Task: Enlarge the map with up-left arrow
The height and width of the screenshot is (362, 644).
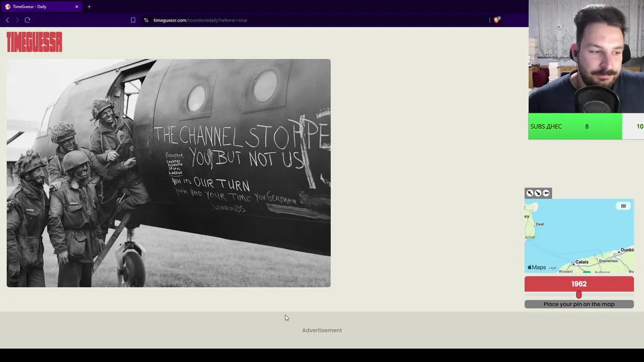Action: point(530,193)
